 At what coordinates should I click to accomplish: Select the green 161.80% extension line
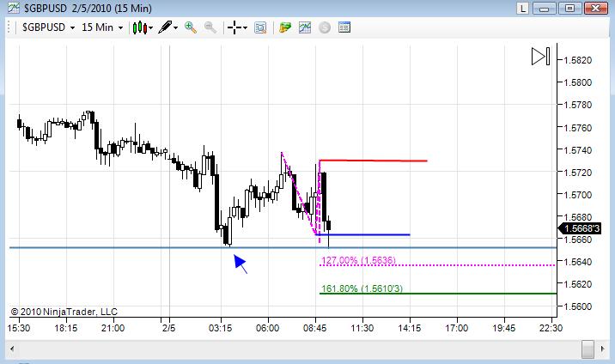(438, 294)
